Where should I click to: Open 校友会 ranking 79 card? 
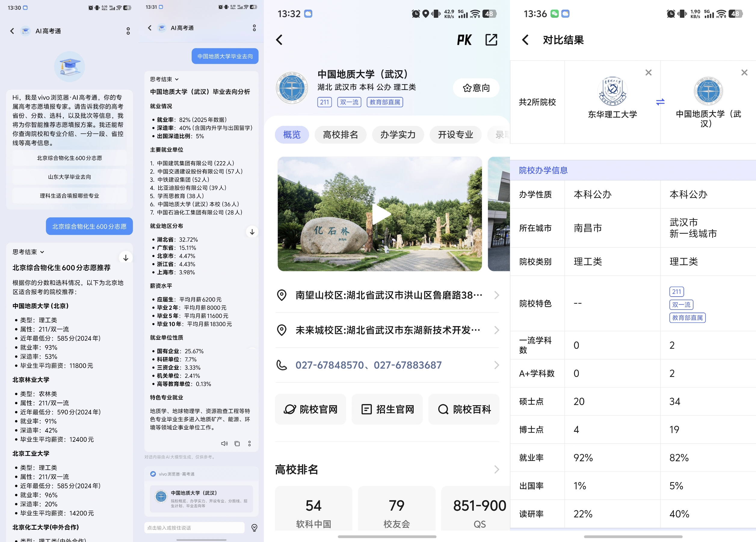point(396,509)
